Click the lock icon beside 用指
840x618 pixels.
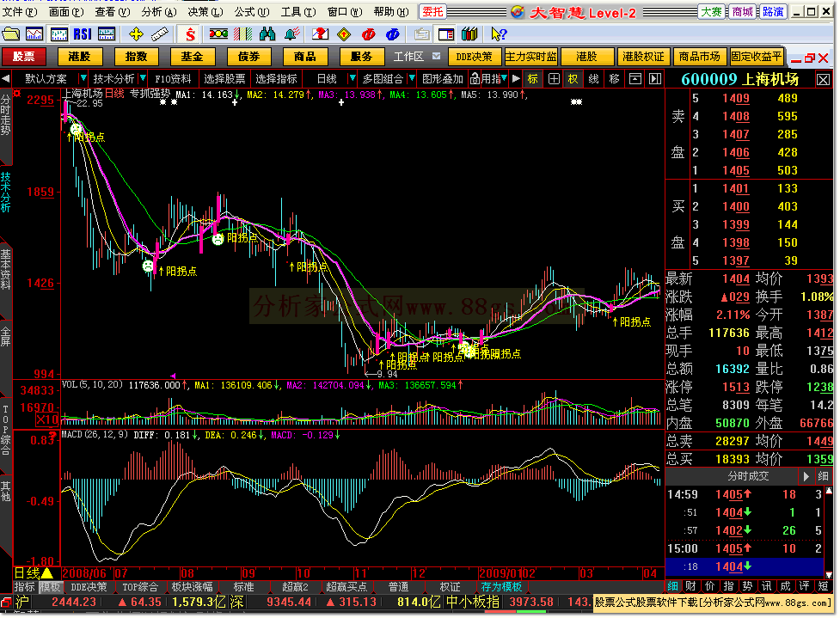pos(475,79)
